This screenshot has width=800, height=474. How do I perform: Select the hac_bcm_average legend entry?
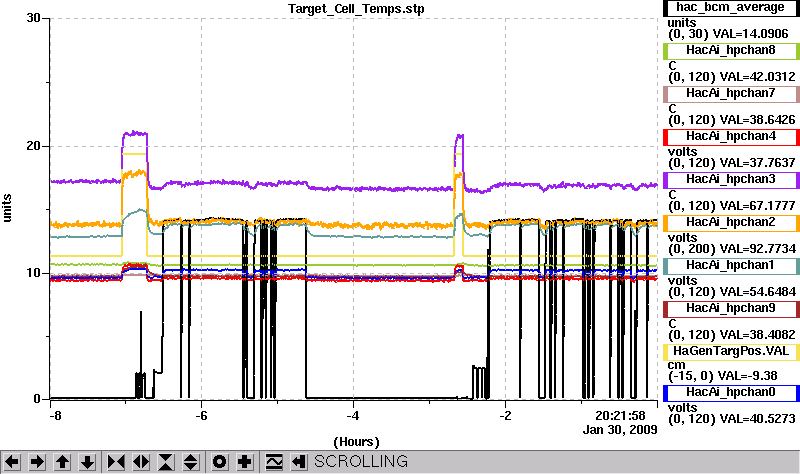tap(731, 8)
